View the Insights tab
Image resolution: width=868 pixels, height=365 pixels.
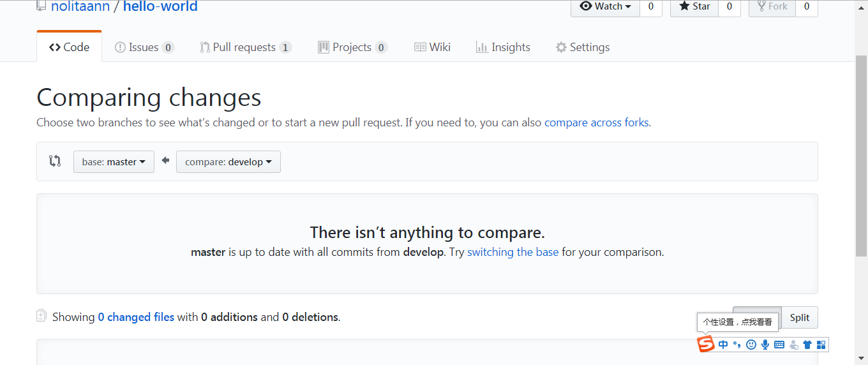click(503, 47)
